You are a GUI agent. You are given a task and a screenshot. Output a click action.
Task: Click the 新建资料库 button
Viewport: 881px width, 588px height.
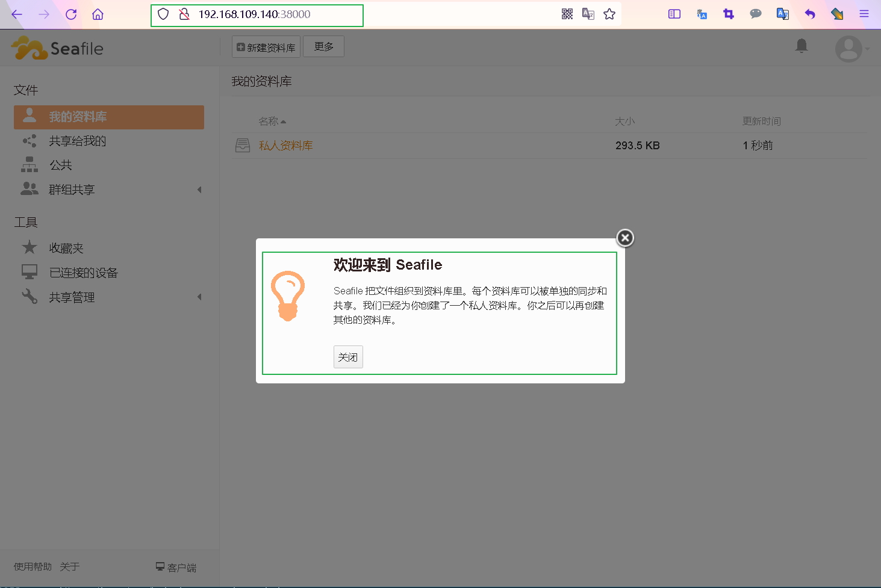(266, 47)
